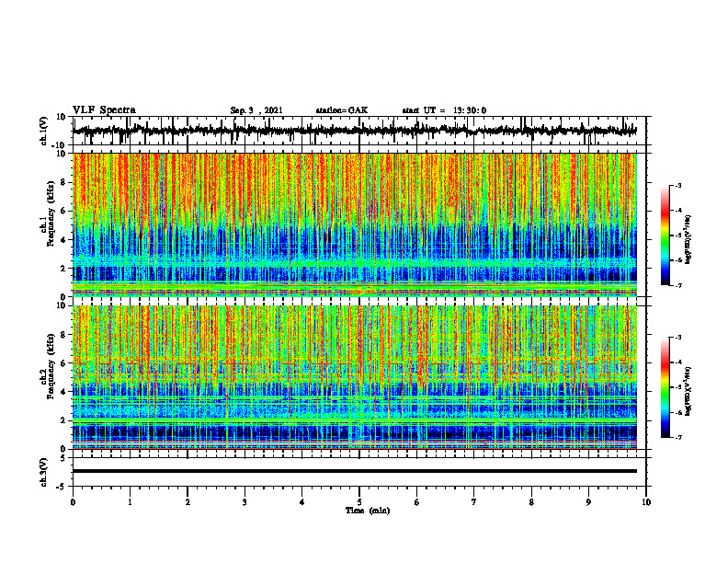Click the "6" minute tick label
728x563 pixels.
click(x=416, y=502)
